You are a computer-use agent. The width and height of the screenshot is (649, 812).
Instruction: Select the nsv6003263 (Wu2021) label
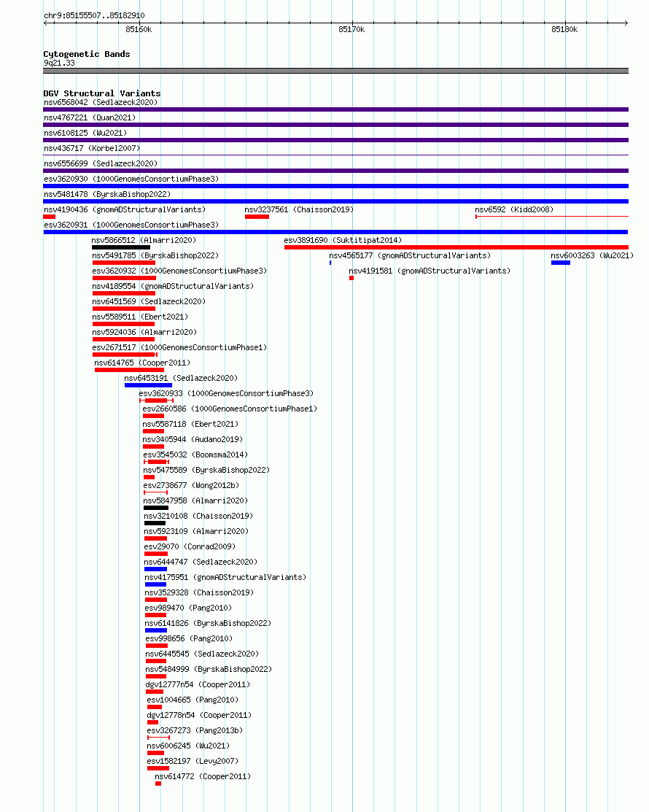coord(592,255)
